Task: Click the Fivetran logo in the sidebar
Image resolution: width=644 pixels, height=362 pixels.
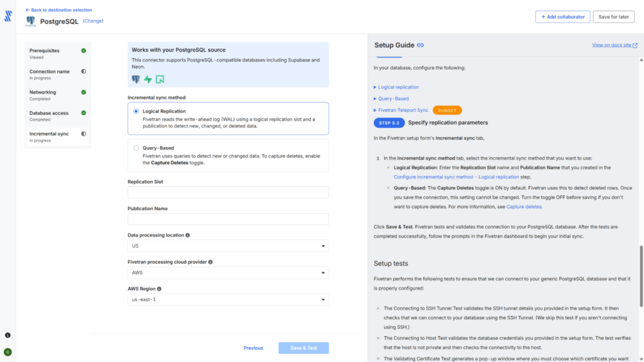Action: pos(8,16)
